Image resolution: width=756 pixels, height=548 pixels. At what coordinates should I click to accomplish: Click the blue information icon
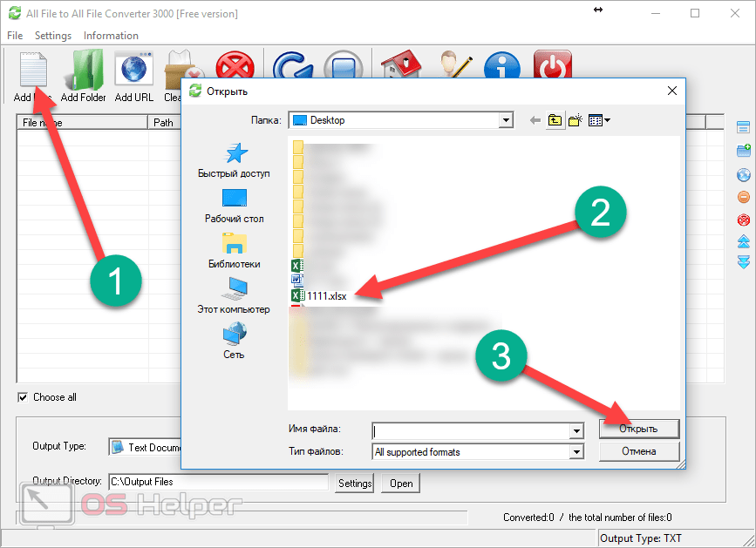click(x=502, y=65)
